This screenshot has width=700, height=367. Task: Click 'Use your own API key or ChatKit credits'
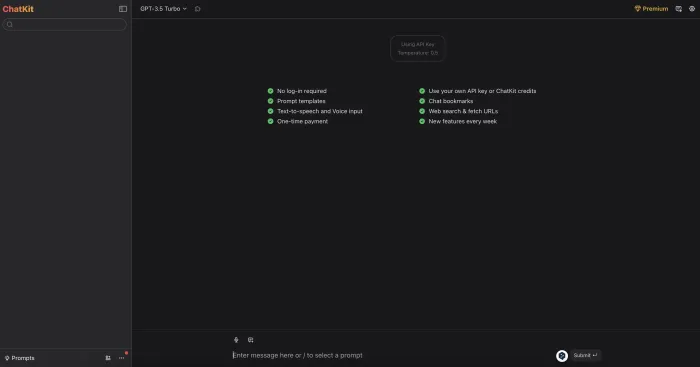click(x=482, y=91)
